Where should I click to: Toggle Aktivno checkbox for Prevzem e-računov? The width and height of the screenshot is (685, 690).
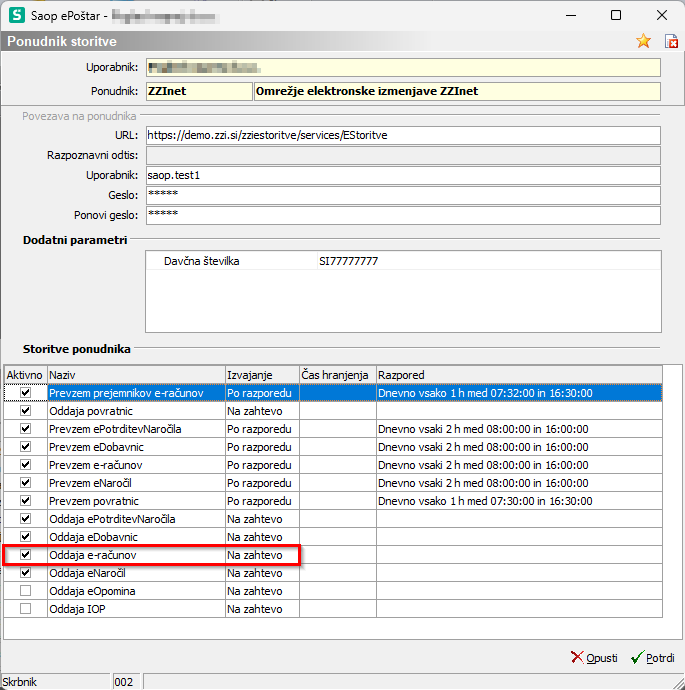point(26,465)
